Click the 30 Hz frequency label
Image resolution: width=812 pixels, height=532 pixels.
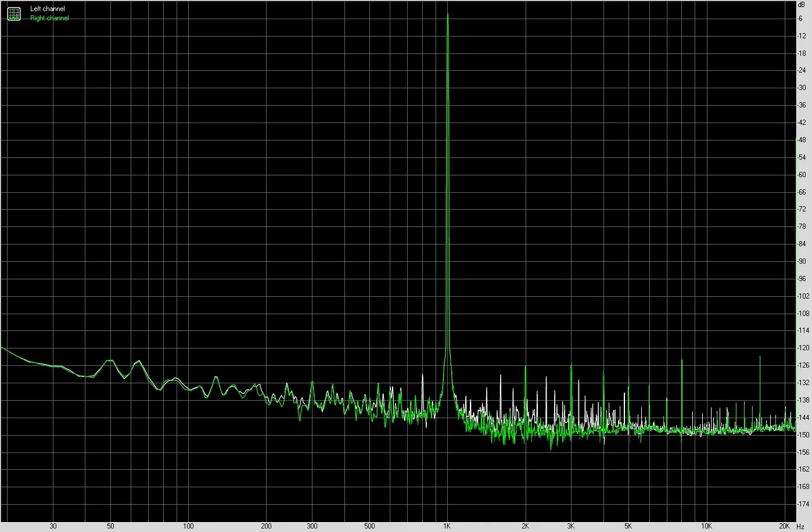click(x=53, y=526)
